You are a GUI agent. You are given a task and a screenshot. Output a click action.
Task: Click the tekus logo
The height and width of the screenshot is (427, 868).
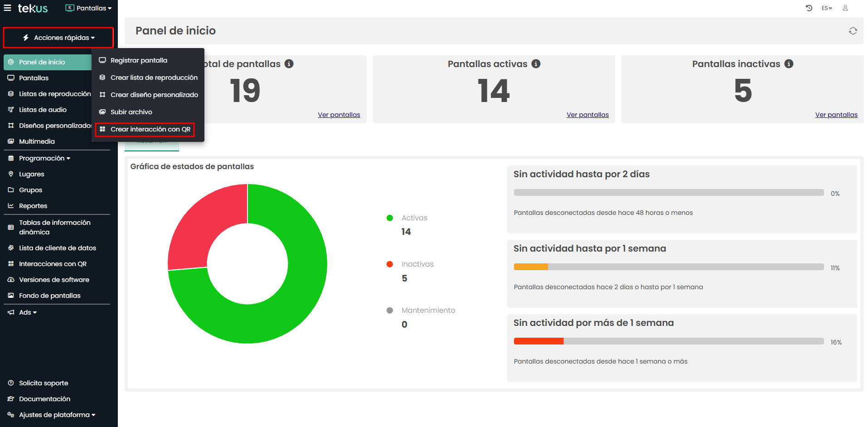pos(33,8)
